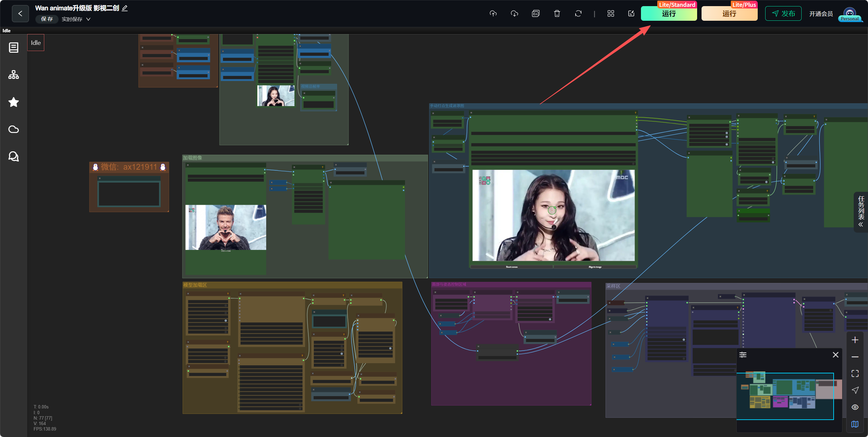Open the 开通会员 membership link
868x437 pixels.
[821, 14]
